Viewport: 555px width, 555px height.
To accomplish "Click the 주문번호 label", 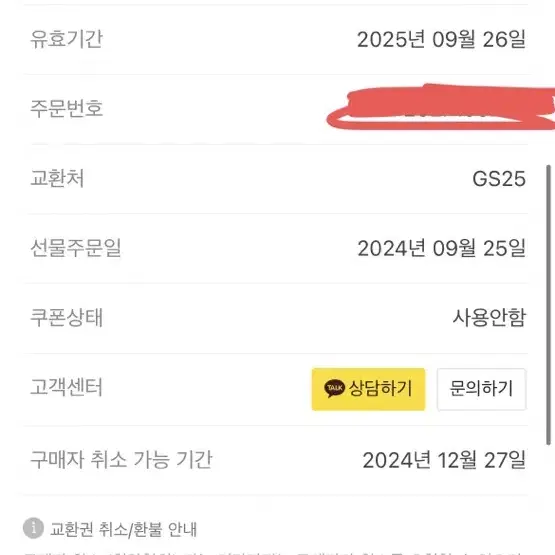I will [67, 108].
